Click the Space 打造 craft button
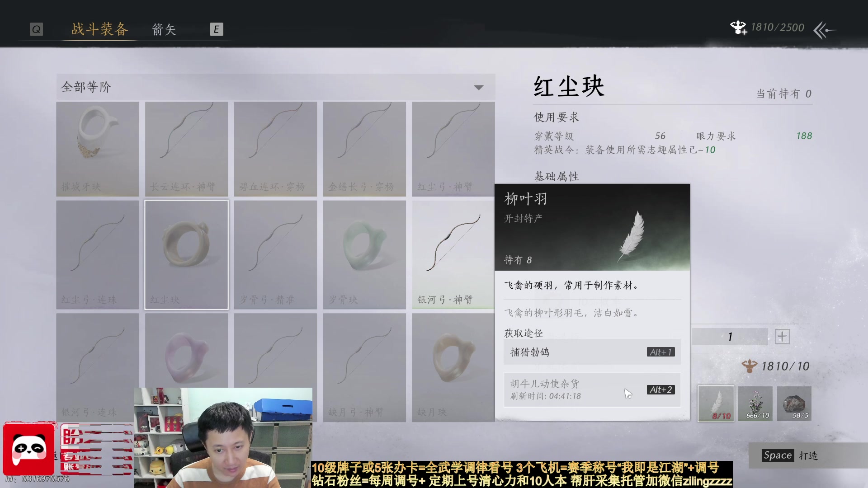 [790, 455]
